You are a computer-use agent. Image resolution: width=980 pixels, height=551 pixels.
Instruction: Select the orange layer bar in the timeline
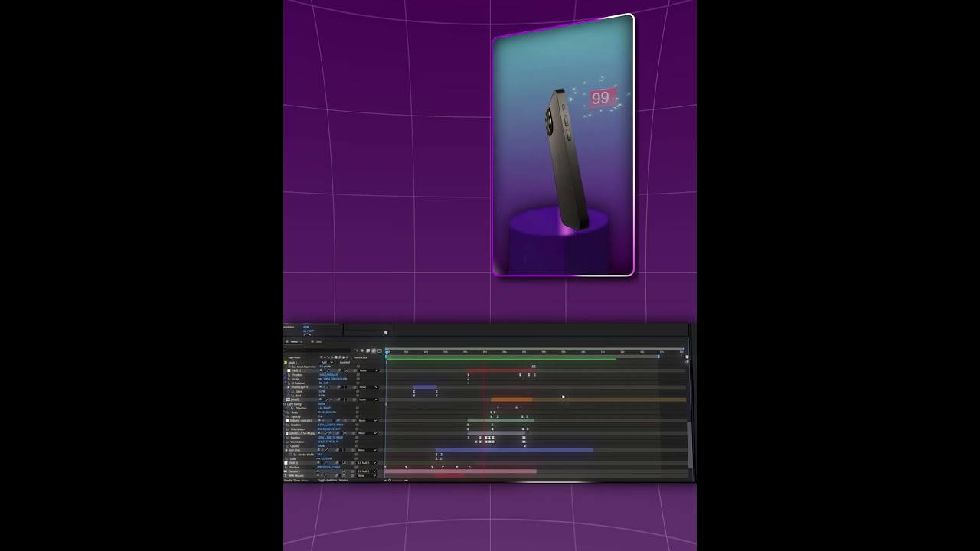(511, 399)
